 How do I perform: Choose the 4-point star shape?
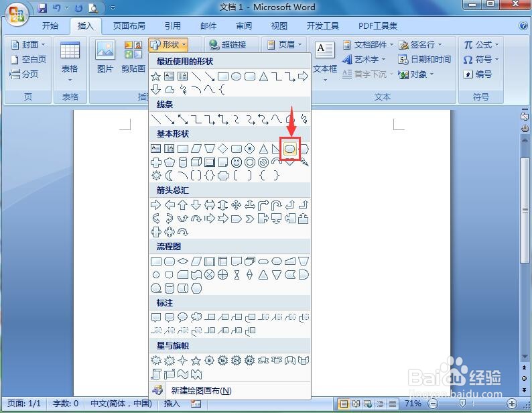[182, 360]
